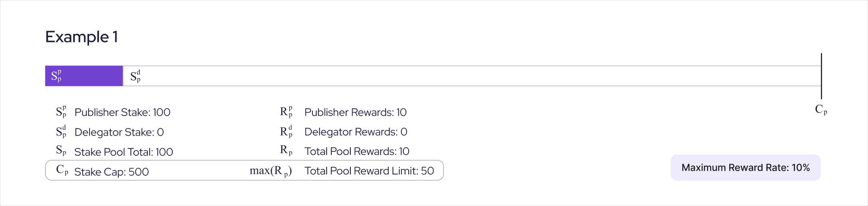
Task: Click the symbol beside Delegator Rewards
Action: [x=286, y=131]
